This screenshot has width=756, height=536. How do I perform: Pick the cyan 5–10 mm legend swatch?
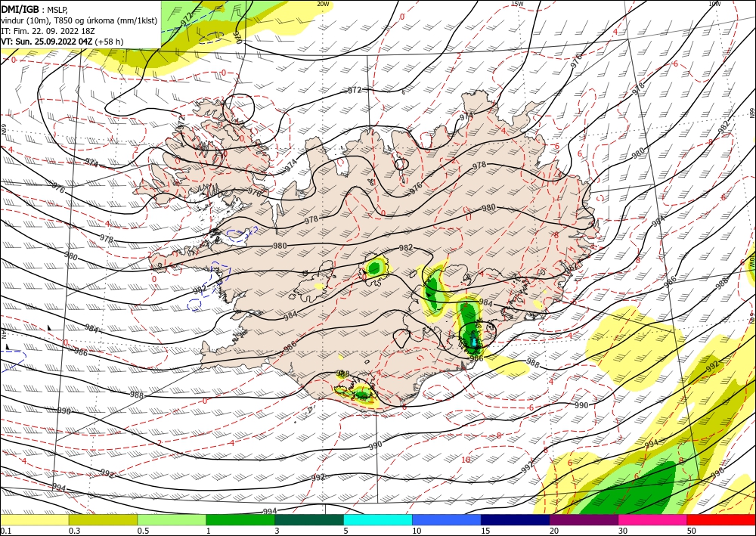point(378,519)
